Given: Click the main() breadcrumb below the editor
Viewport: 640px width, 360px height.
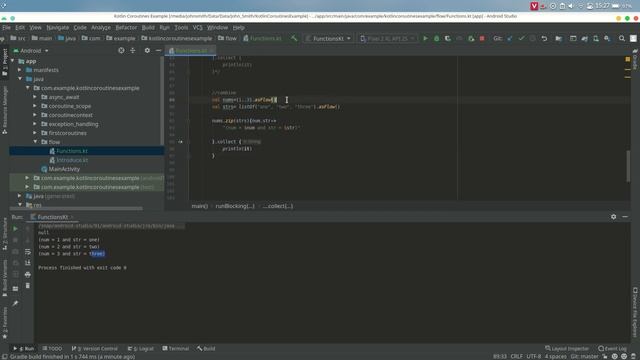Looking at the screenshot, I should coord(200,206).
